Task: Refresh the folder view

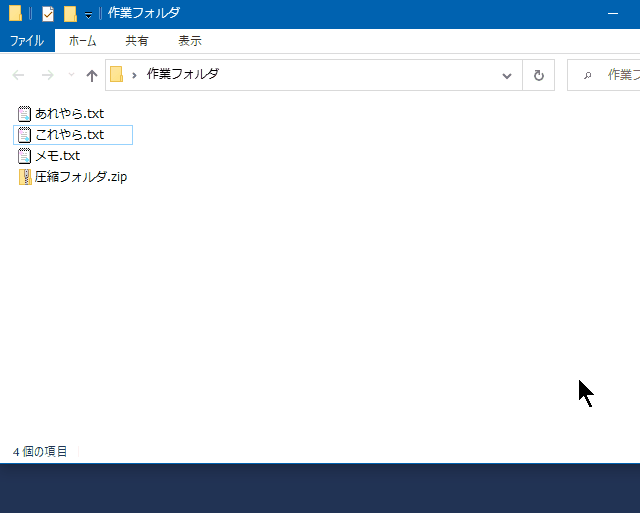Action: click(539, 75)
